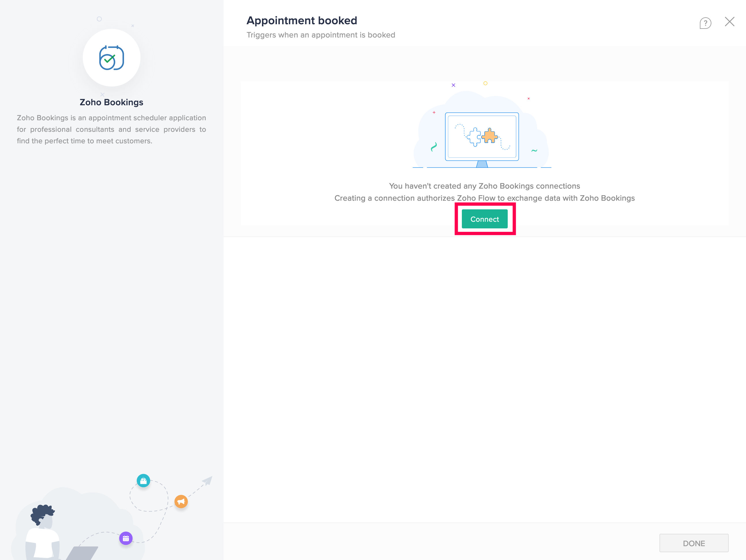The image size is (746, 560).
Task: Click the trigger description subtitle text
Action: coord(320,35)
